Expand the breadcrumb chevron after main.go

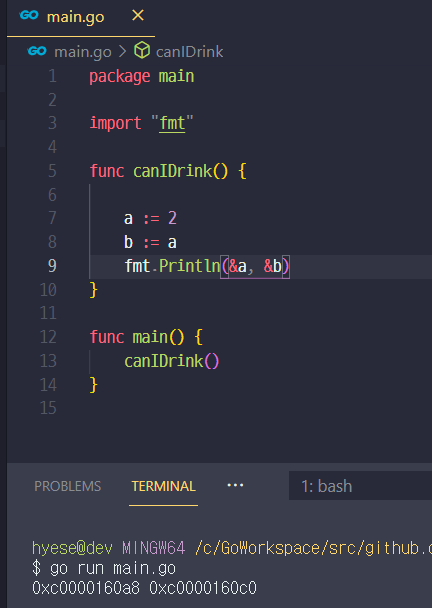coord(123,51)
